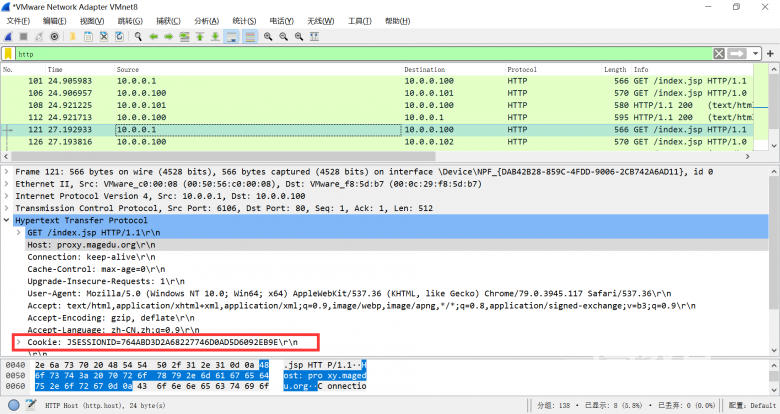Open the 工具(T) menu

360,21
